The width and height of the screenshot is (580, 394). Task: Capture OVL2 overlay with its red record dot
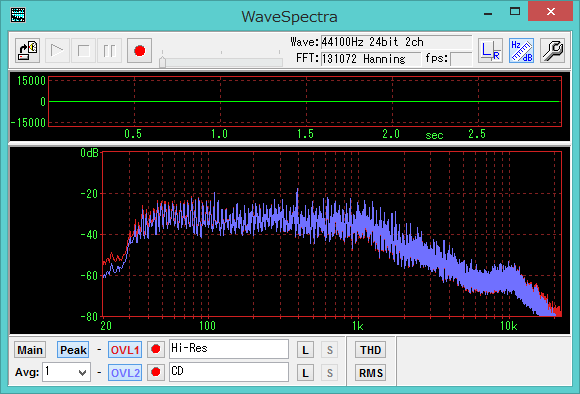point(156,372)
